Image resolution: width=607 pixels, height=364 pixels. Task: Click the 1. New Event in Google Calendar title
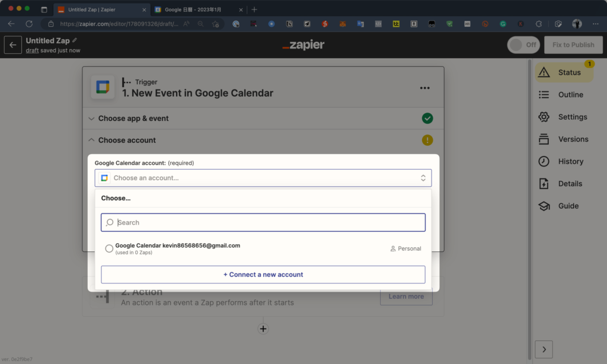[197, 93]
